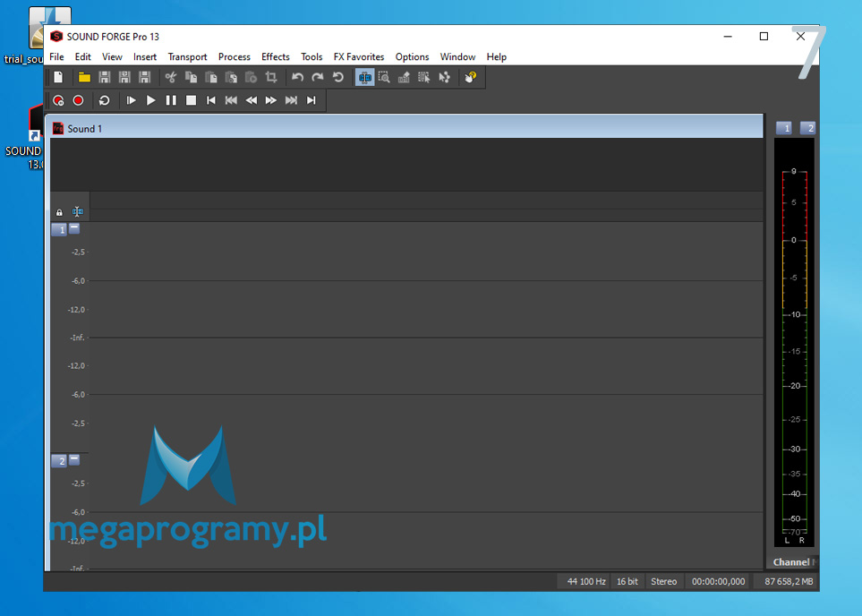
Task: Click the third floppy disk Save All icon
Action: (x=145, y=78)
